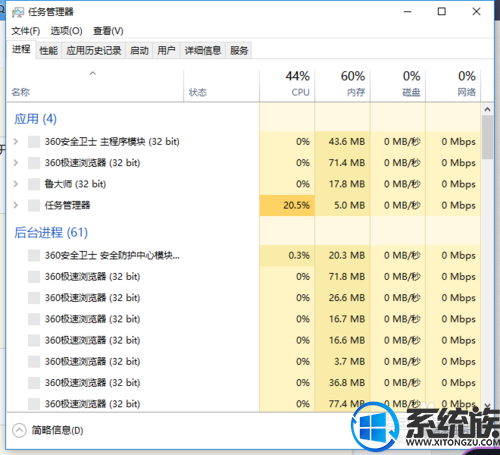Viewport: 500px width, 455px height.
Task: Open the 文件(F) menu
Action: tap(26, 31)
